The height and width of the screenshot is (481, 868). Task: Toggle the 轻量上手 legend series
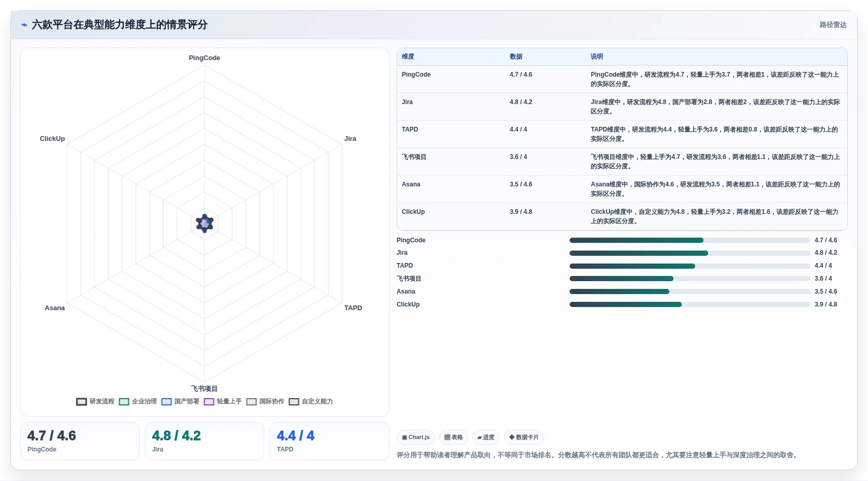point(222,401)
